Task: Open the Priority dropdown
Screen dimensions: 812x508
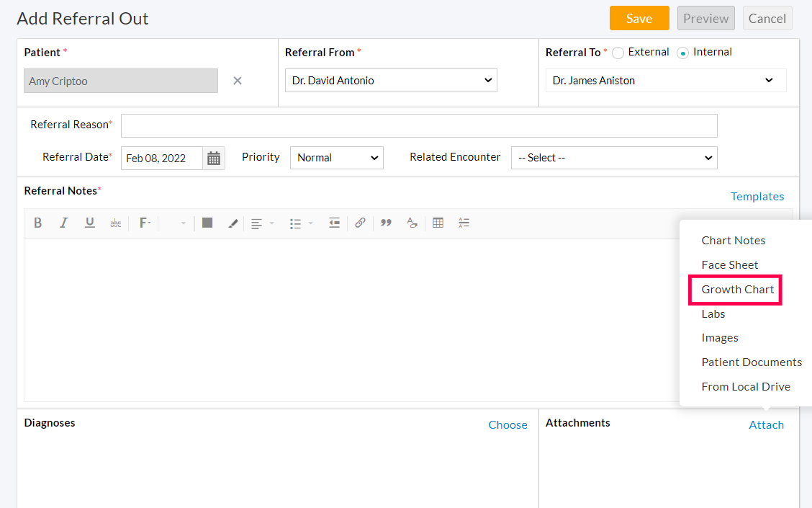Action: (336, 157)
